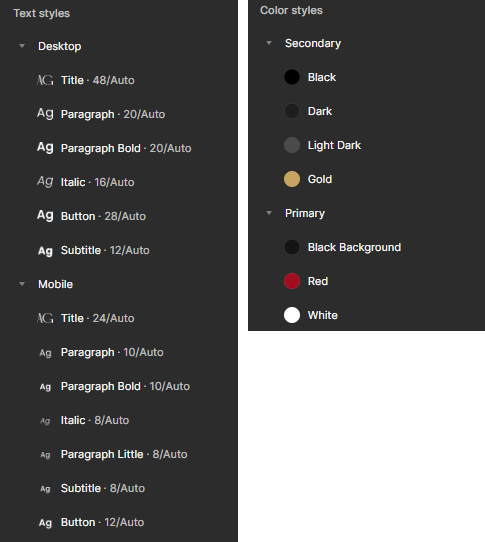485x542 pixels.
Task: Collapse the Desktop text styles group
Action: pos(22,46)
